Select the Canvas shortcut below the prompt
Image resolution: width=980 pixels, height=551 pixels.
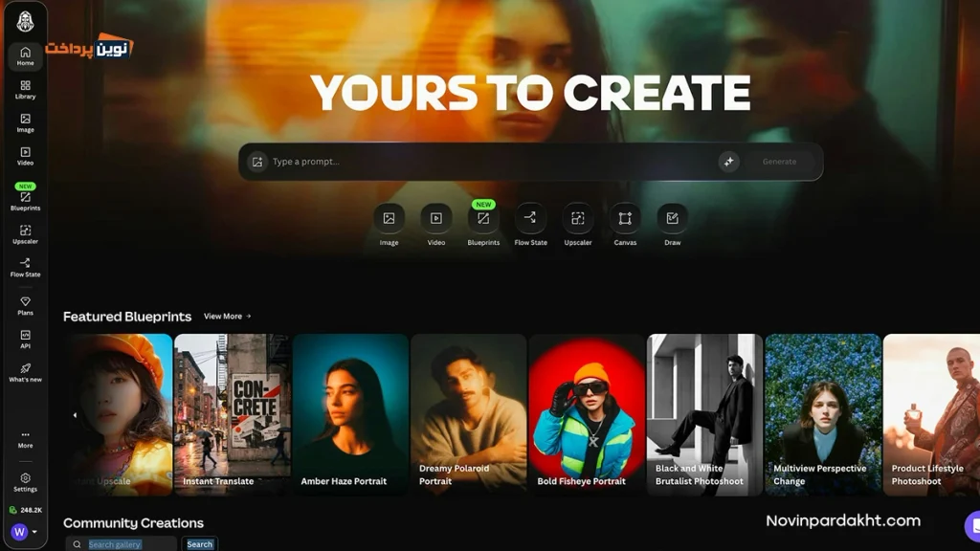tap(625, 225)
